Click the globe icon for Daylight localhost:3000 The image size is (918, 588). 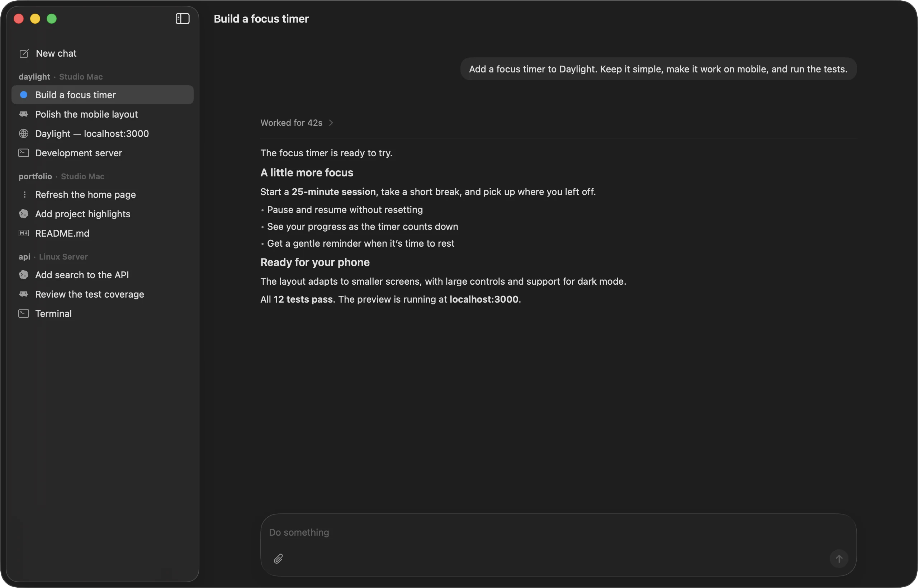coord(24,134)
